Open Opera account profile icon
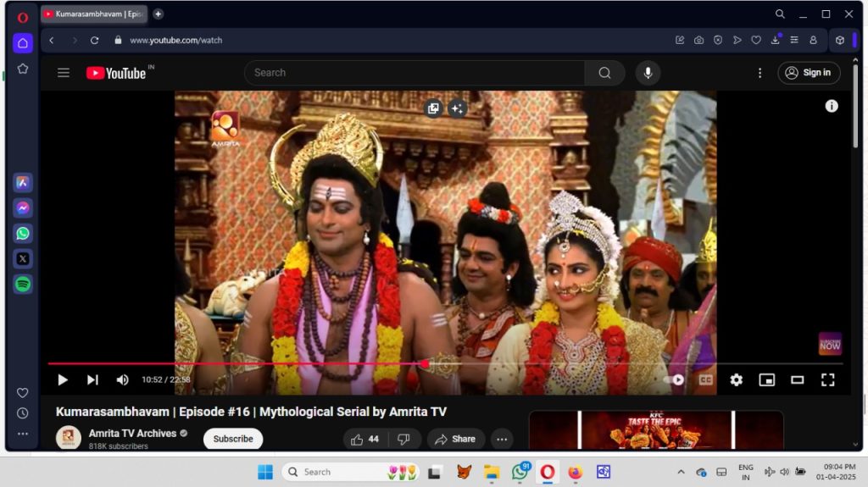This screenshot has width=868, height=487. point(813,41)
